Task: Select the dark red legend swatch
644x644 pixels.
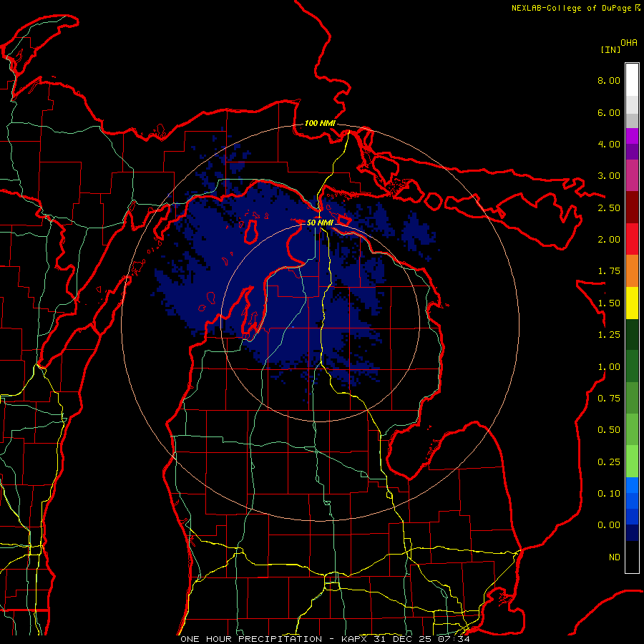Action: click(x=632, y=208)
